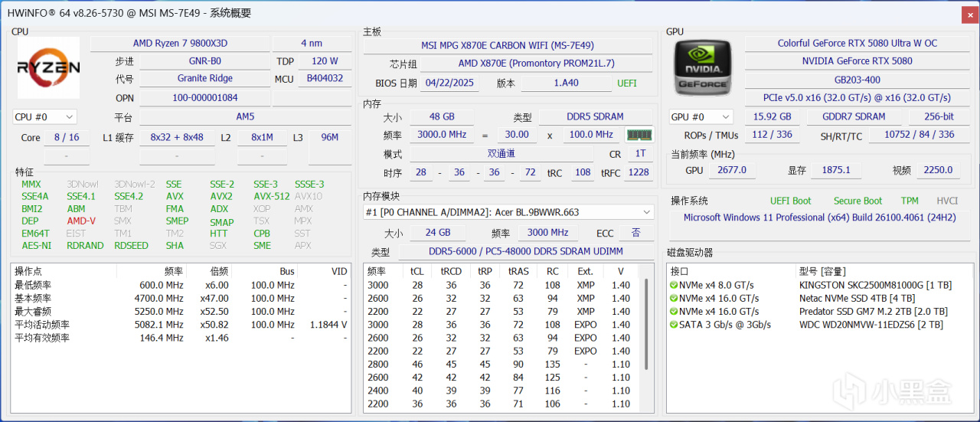This screenshot has width=980, height=422.
Task: Close the HWiNFO system summary window
Action: coord(969,13)
